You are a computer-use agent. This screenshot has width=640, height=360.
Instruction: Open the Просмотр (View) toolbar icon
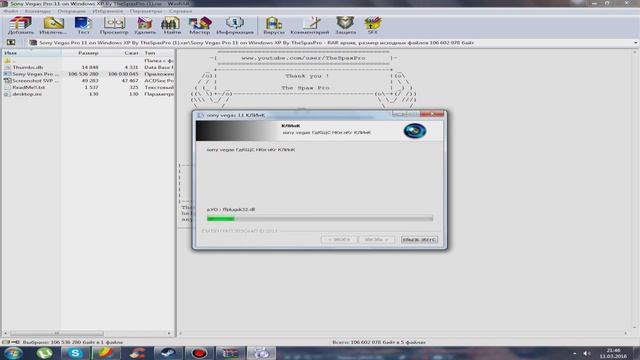click(114, 25)
